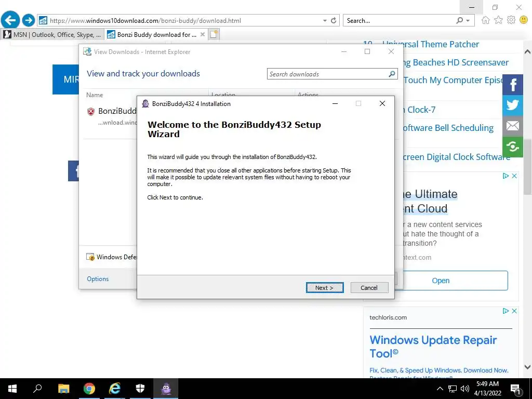Open File Explorer from the taskbar
Image resolution: width=532 pixels, height=399 pixels.
[63, 389]
